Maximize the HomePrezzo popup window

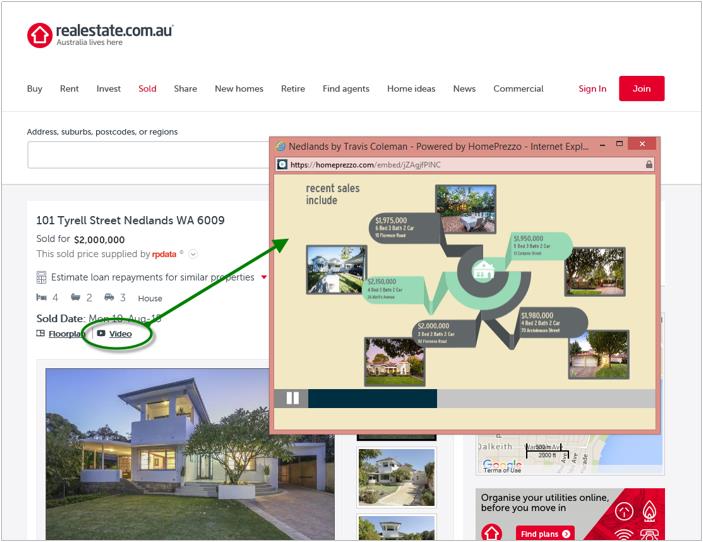pos(620,144)
